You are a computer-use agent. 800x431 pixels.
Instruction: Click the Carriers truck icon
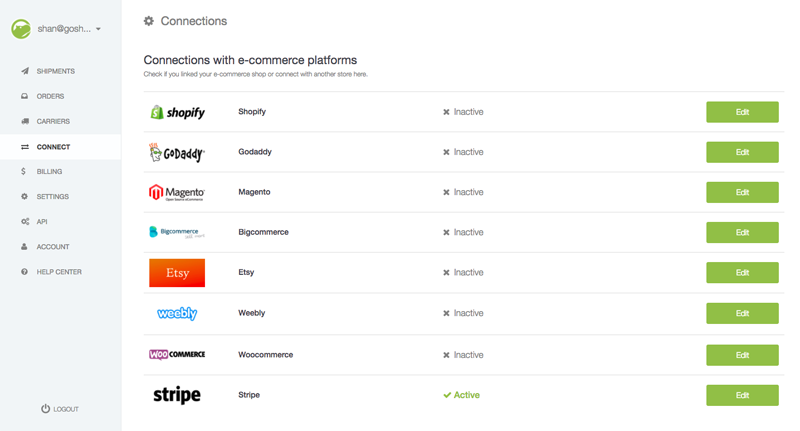click(24, 121)
